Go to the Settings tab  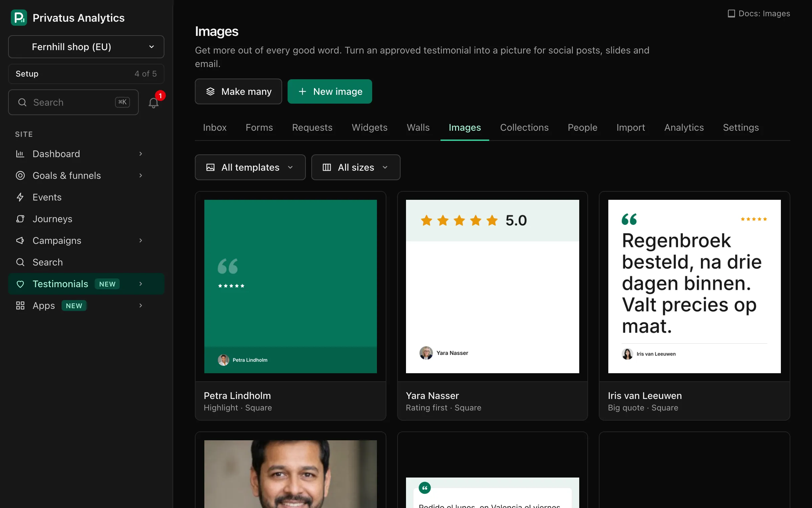741,127
